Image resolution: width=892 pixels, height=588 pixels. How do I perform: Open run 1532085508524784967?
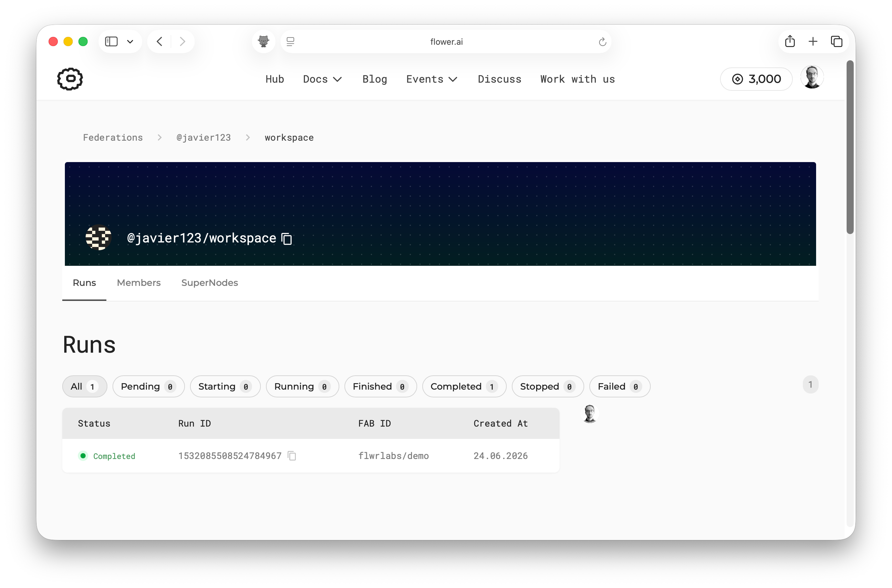pos(230,456)
